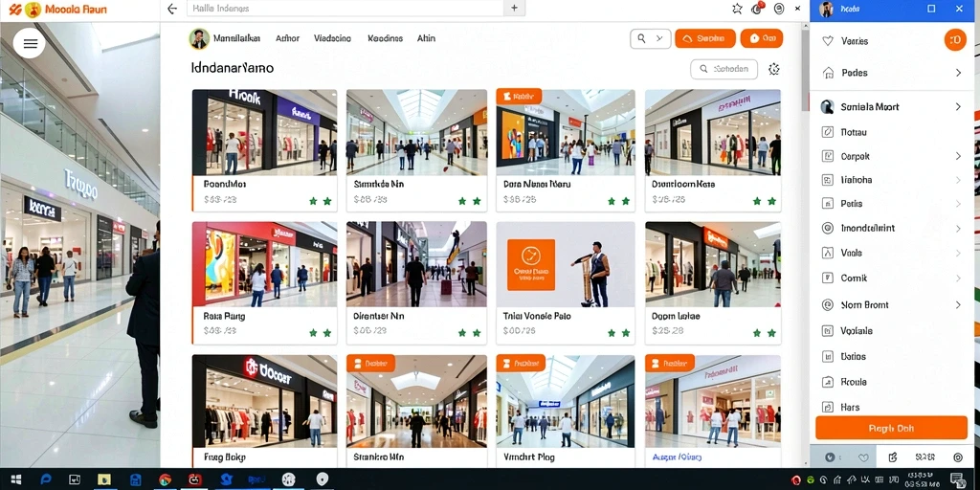Click the round icon beside Imondtelirint
Screen dimensions: 980x490
click(828, 228)
